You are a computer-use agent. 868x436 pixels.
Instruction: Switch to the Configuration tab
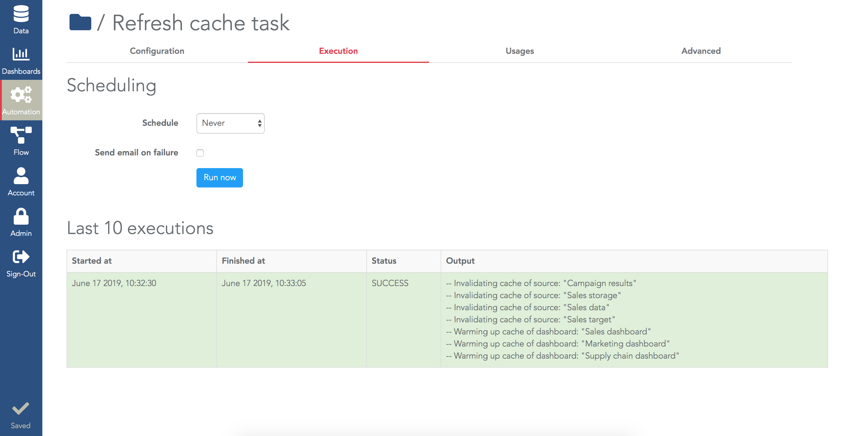pos(157,51)
